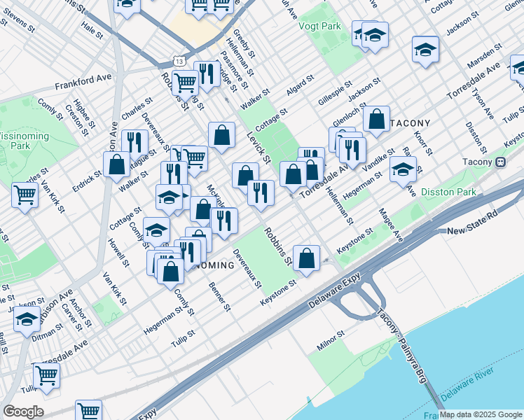Click the Magee Ave label

pyautogui.click(x=391, y=225)
